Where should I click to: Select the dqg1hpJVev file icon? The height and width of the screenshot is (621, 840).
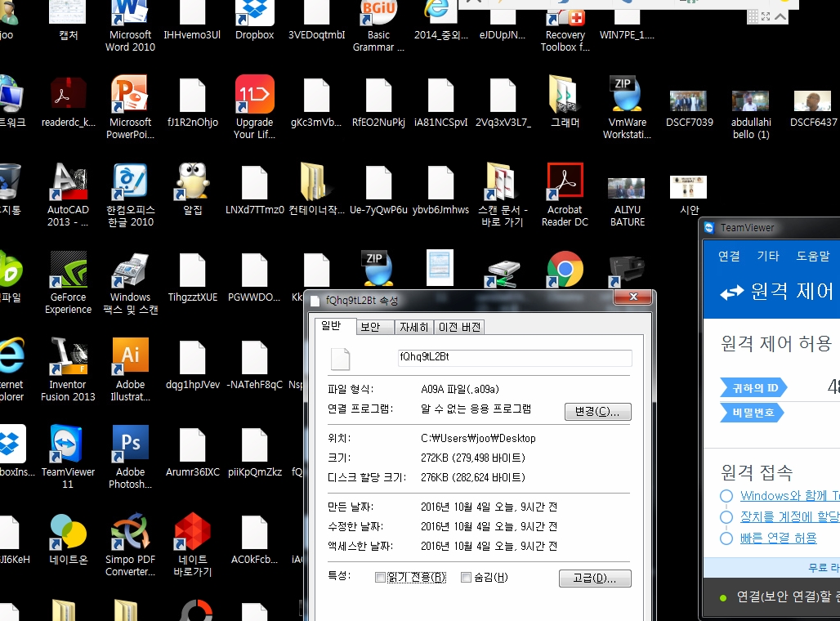[x=192, y=357]
